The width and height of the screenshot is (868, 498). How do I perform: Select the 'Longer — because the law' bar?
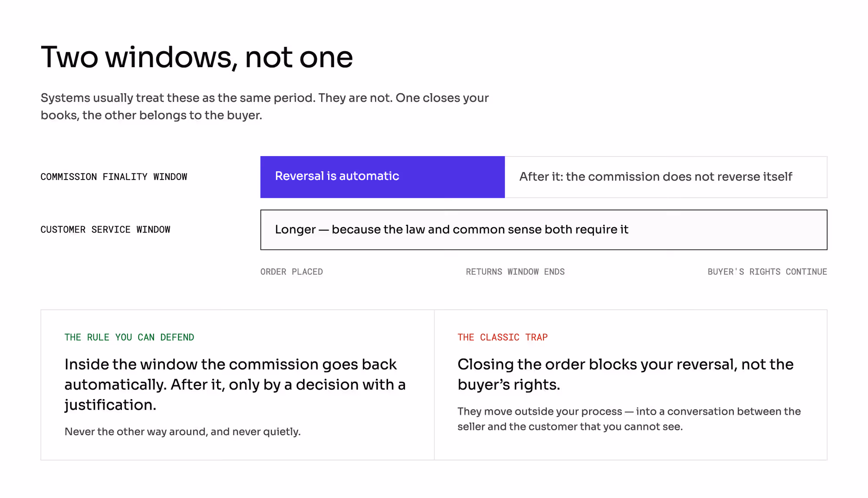click(544, 230)
